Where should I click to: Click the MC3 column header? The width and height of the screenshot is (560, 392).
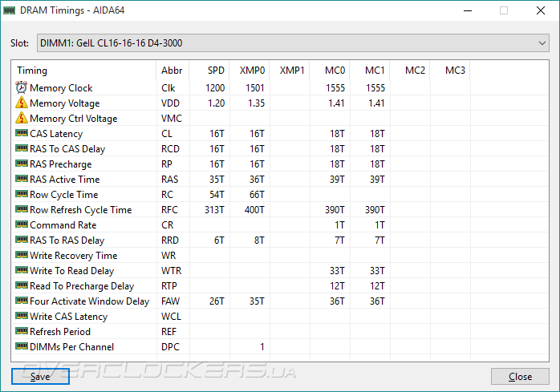click(450, 71)
